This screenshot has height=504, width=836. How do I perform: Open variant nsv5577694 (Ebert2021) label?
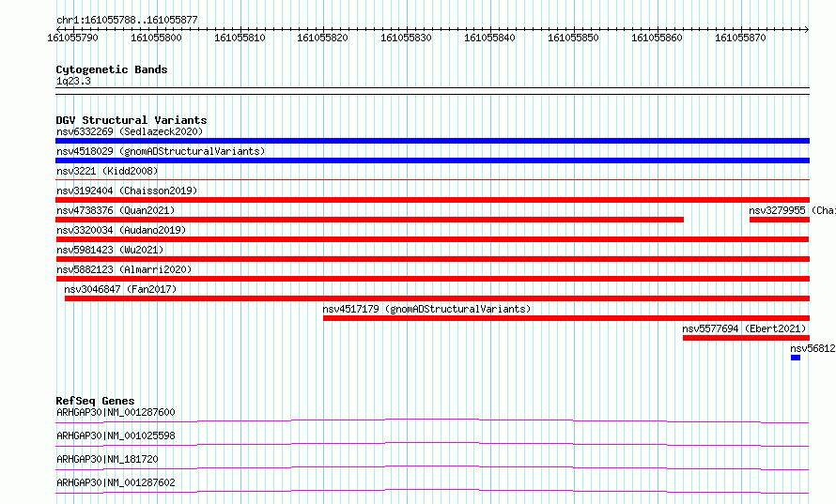(744, 328)
